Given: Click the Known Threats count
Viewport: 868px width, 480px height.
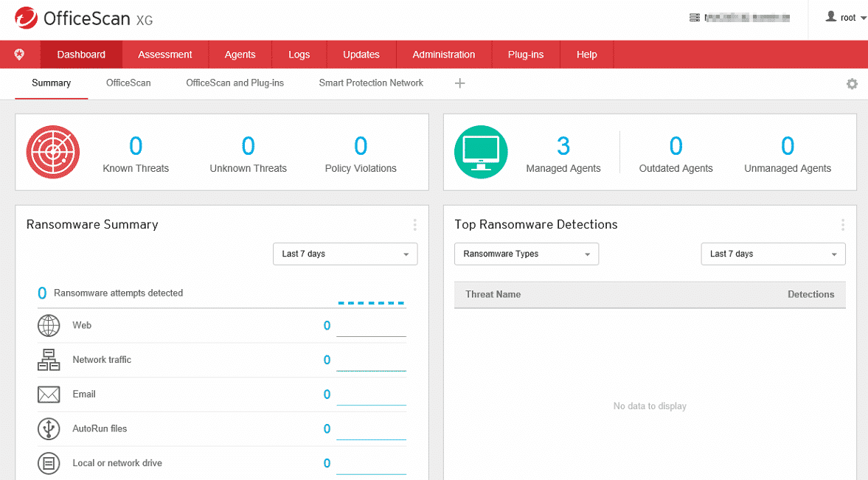Looking at the screenshot, I should click(x=136, y=146).
